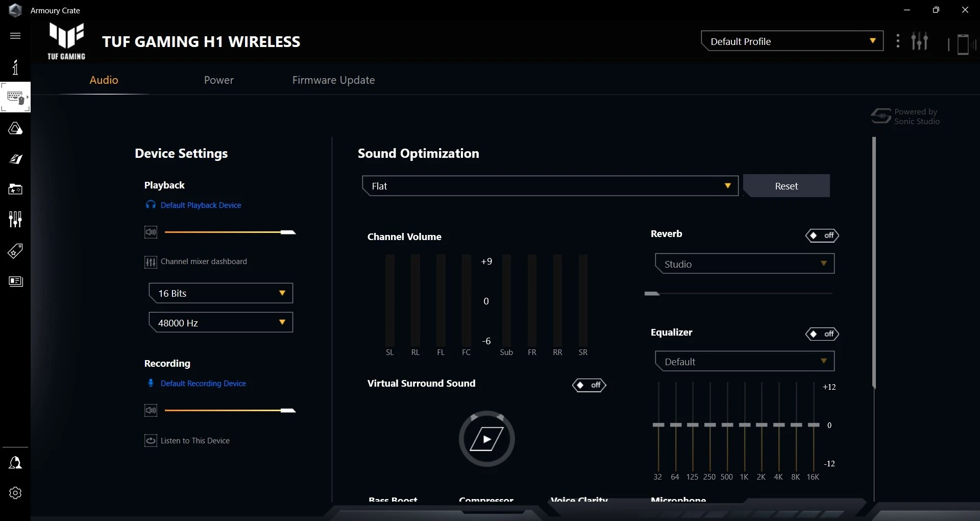The height and width of the screenshot is (521, 980).
Task: Open the hamburger navigation menu
Action: point(15,36)
